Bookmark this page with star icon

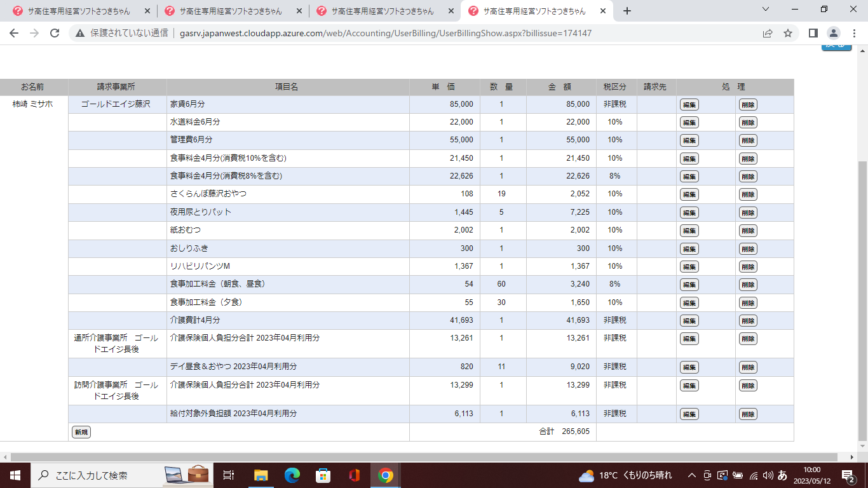(788, 33)
